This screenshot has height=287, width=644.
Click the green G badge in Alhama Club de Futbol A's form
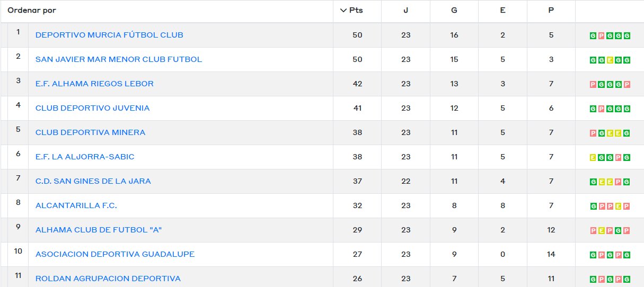coord(619,231)
